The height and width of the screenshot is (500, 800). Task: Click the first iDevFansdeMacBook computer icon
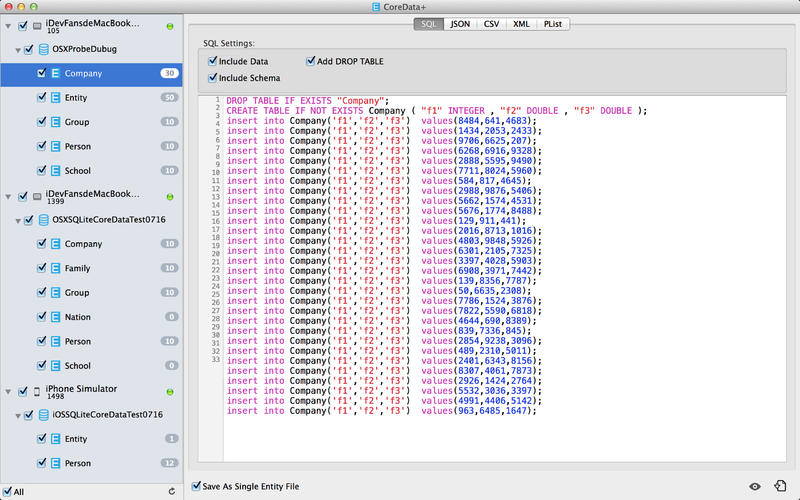pos(37,26)
